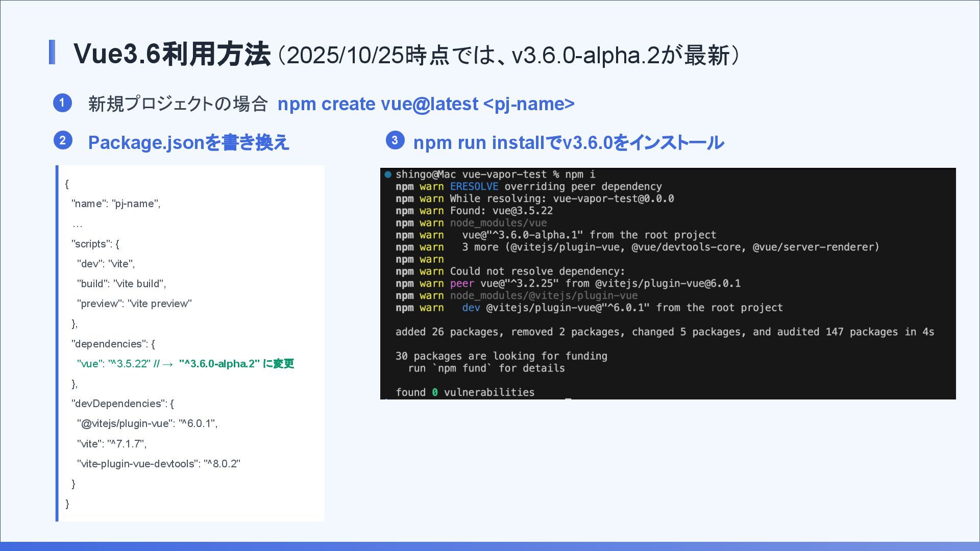Click the blue accent bar beside the title
The image size is (980, 551).
pos(52,52)
